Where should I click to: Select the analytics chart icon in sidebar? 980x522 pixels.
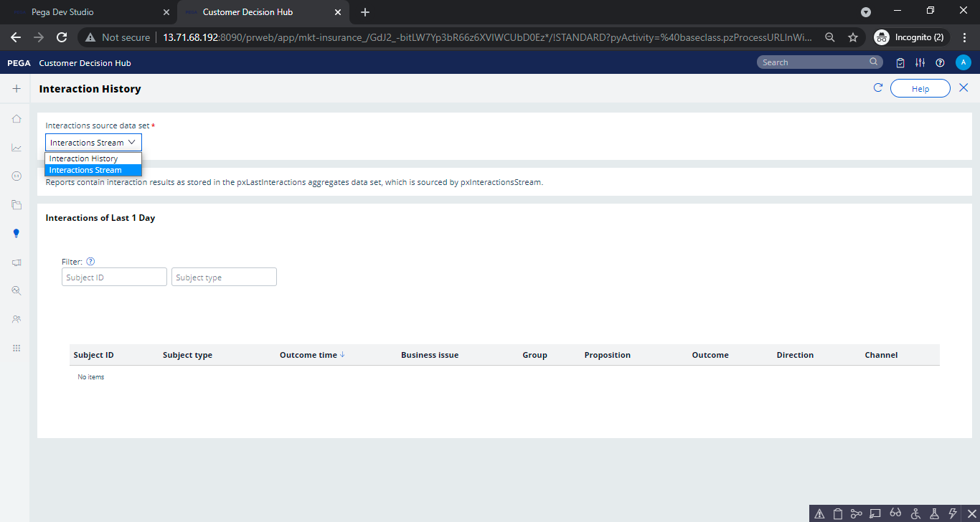pos(16,147)
